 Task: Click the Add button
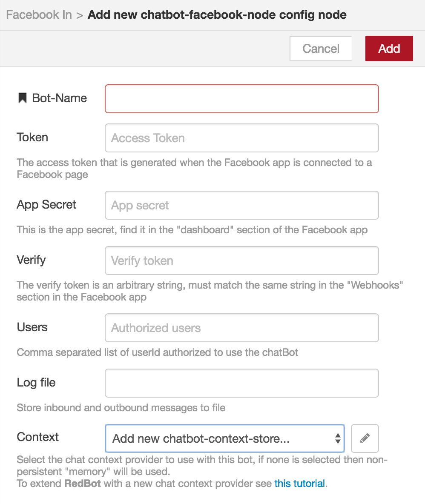(389, 49)
